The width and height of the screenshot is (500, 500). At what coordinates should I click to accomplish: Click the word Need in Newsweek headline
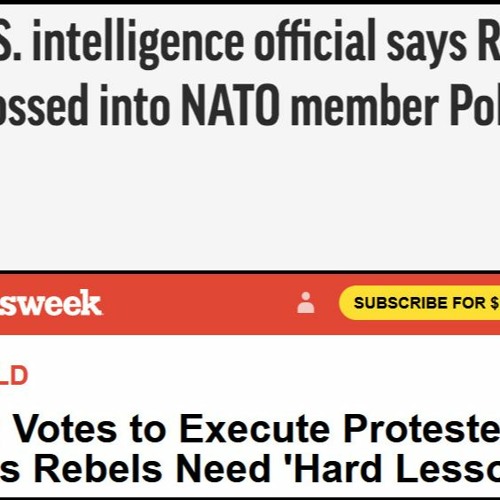click(223, 468)
